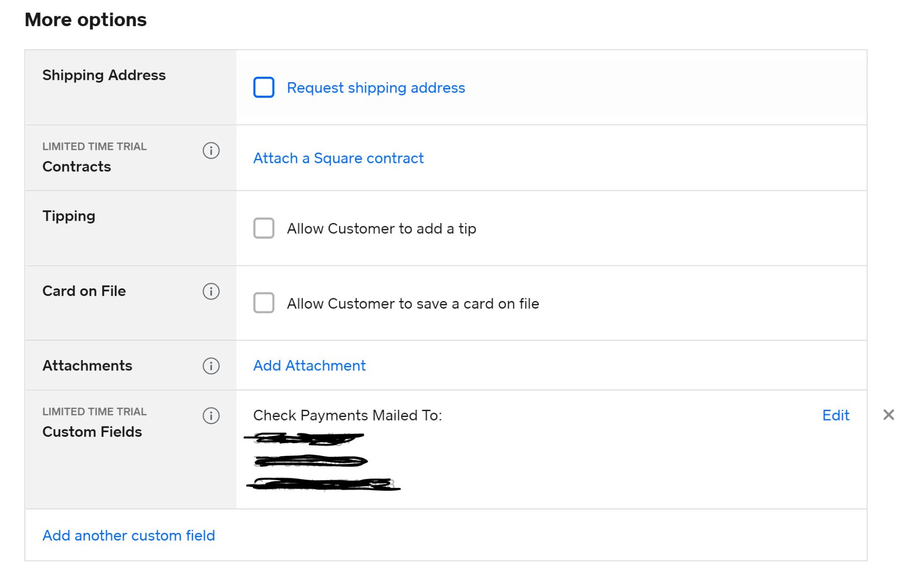This screenshot has height=574, width=924.
Task: Open Attach a Square contract
Action: 338,158
